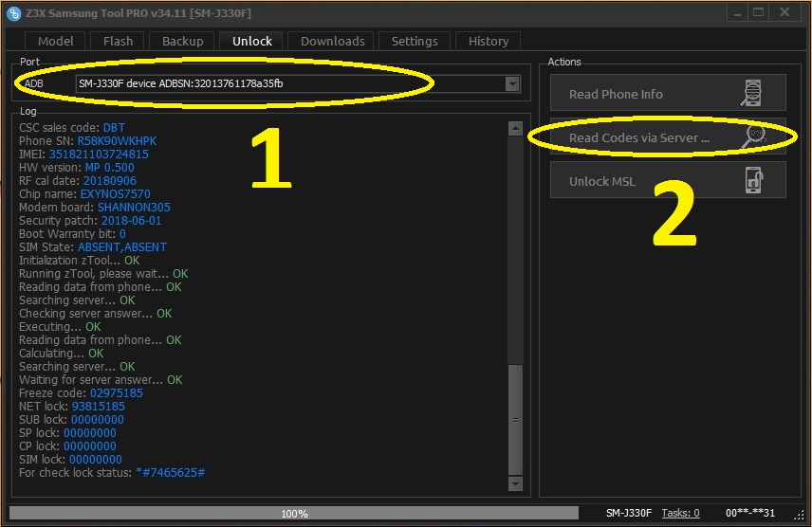Image resolution: width=812 pixels, height=527 pixels.
Task: Click the log scrollbar down arrow
Action: pos(515,484)
